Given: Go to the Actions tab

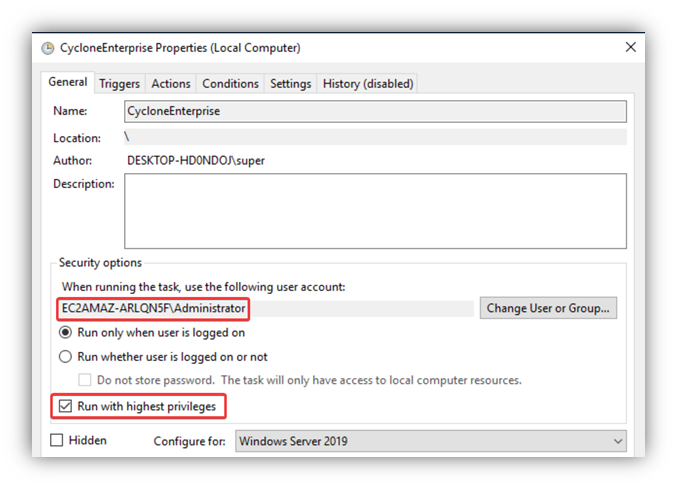Looking at the screenshot, I should 171,84.
